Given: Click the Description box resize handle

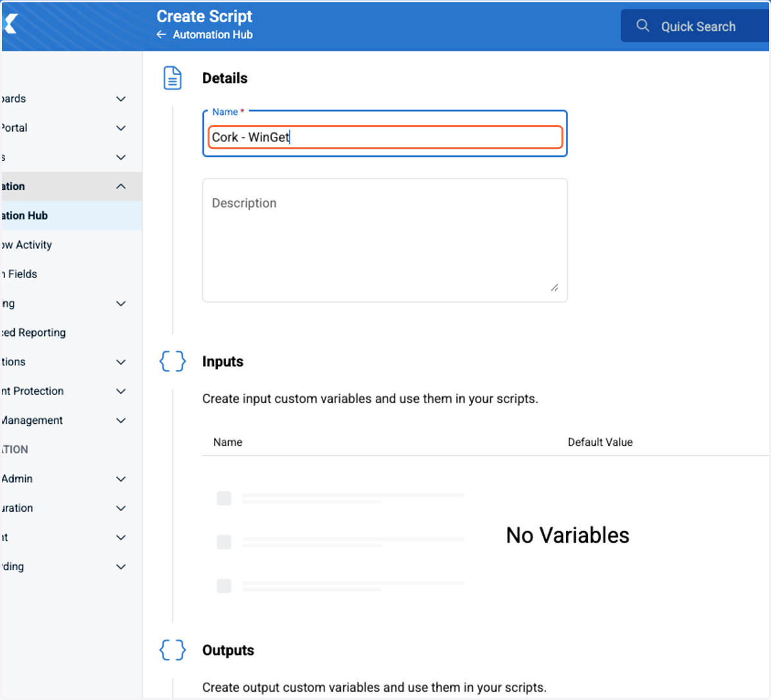Looking at the screenshot, I should pyautogui.click(x=554, y=288).
